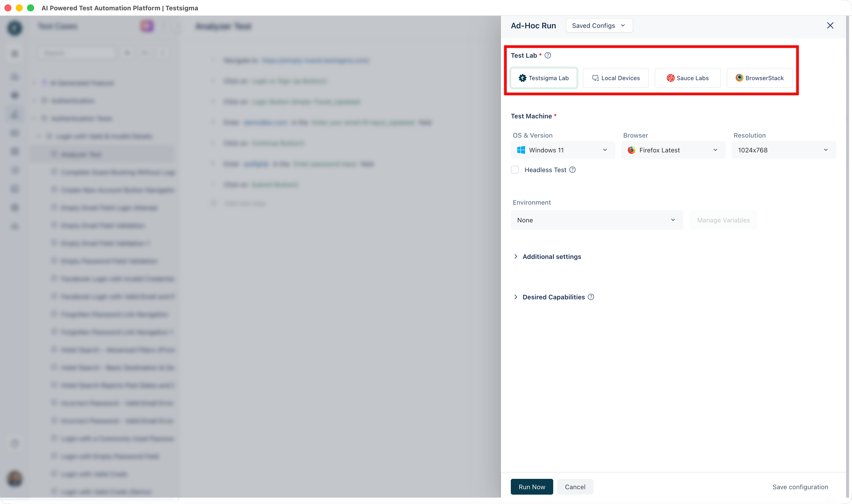Expand the Additional settings section
Image resolution: width=852 pixels, height=504 pixels.
(551, 257)
